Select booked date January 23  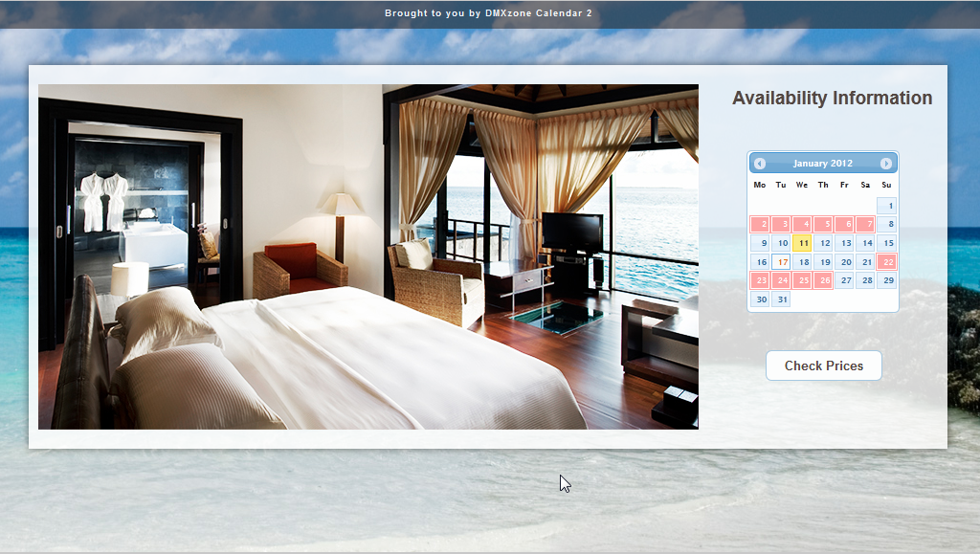[x=759, y=280]
